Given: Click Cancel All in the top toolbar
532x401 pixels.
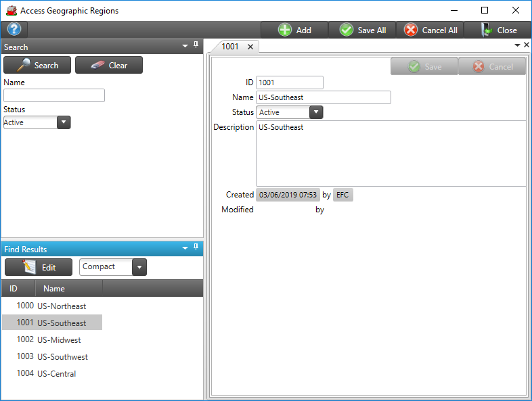Looking at the screenshot, I should click(430, 30).
